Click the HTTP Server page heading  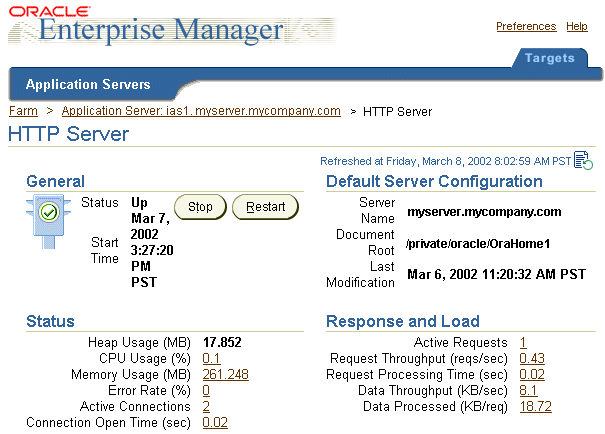tap(69, 134)
